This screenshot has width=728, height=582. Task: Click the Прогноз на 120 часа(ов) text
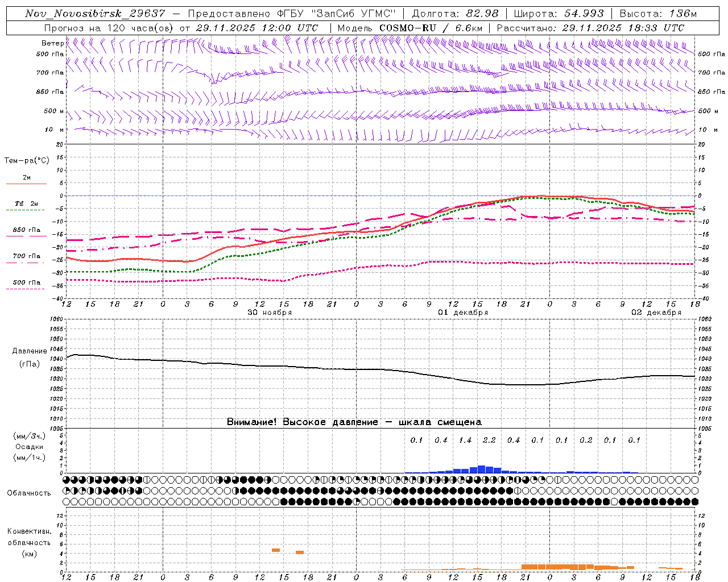pos(110,28)
